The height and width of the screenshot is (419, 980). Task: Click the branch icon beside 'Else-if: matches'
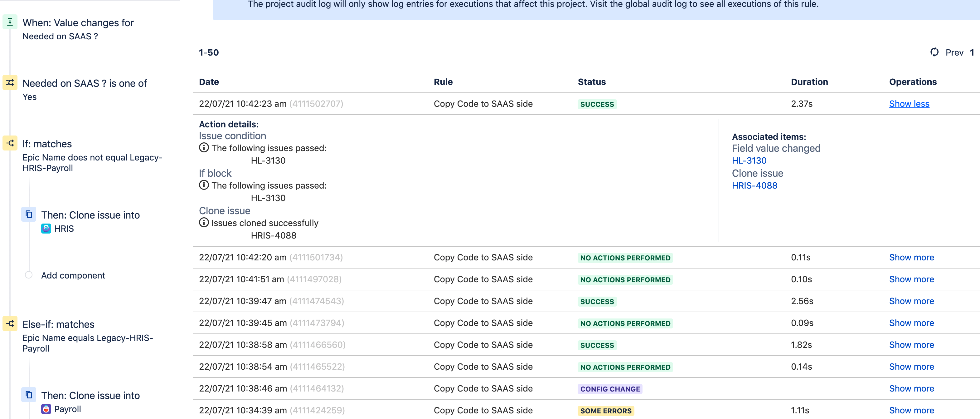click(x=10, y=324)
